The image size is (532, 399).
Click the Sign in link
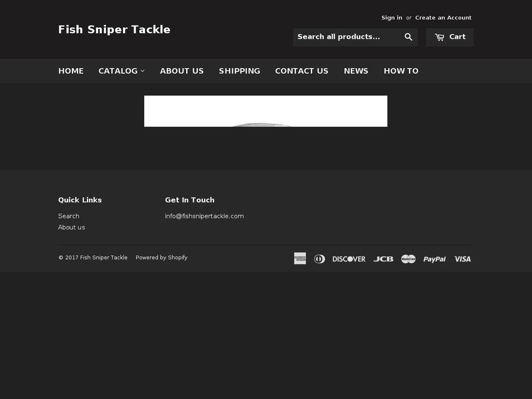392,18
